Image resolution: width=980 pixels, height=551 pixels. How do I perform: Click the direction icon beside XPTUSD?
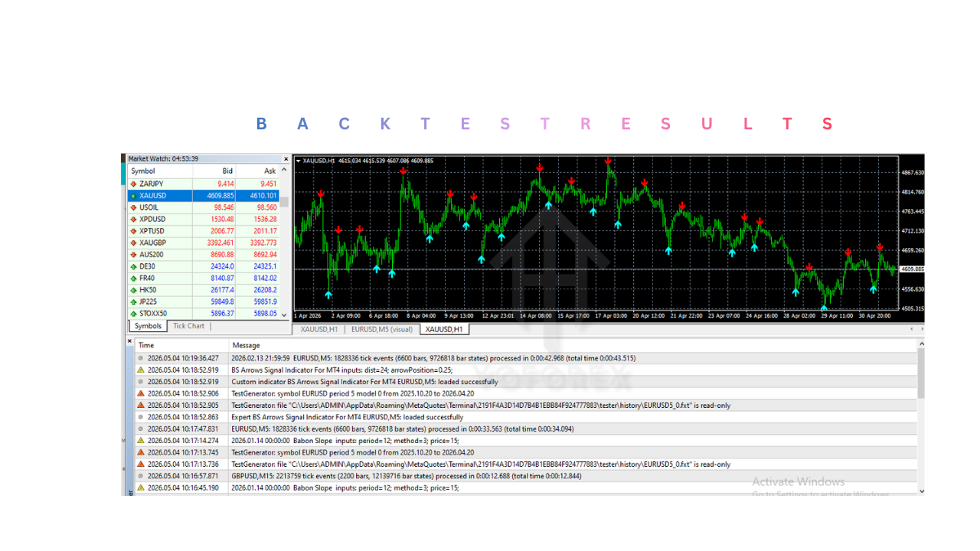(133, 231)
